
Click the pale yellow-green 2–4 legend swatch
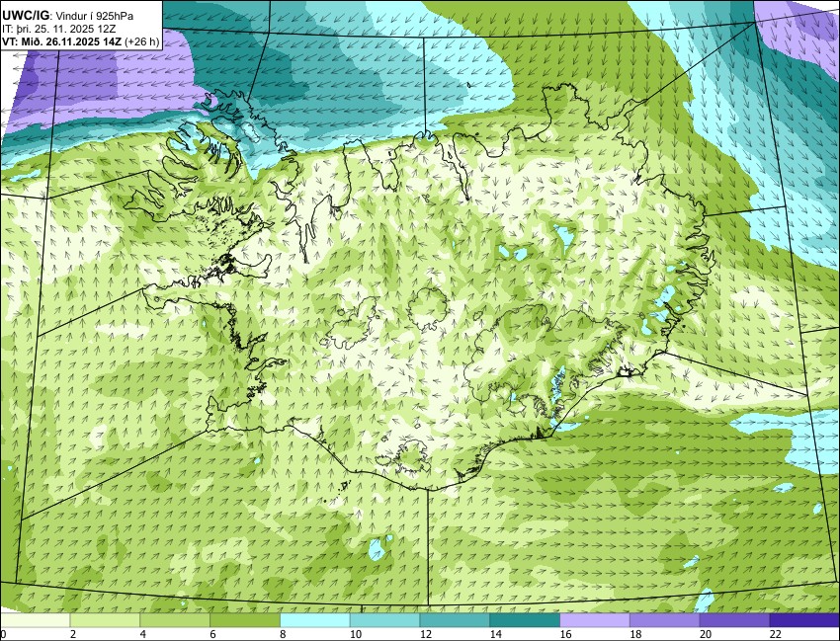[105, 620]
